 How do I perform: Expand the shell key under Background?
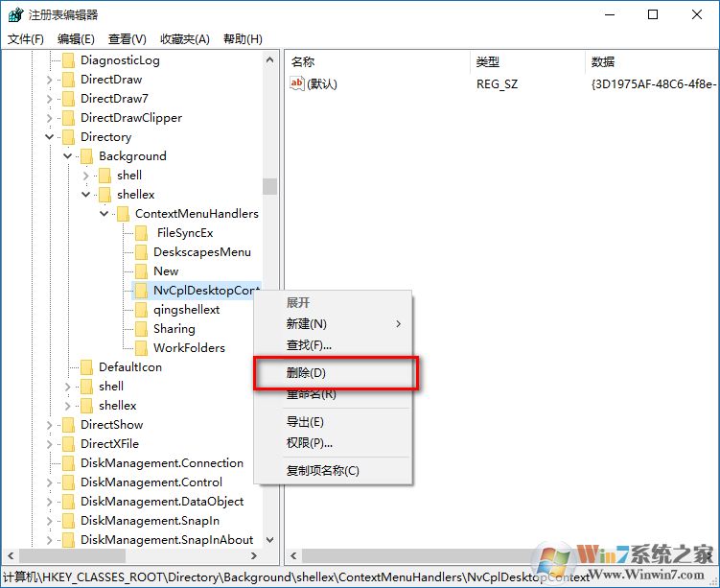86,176
